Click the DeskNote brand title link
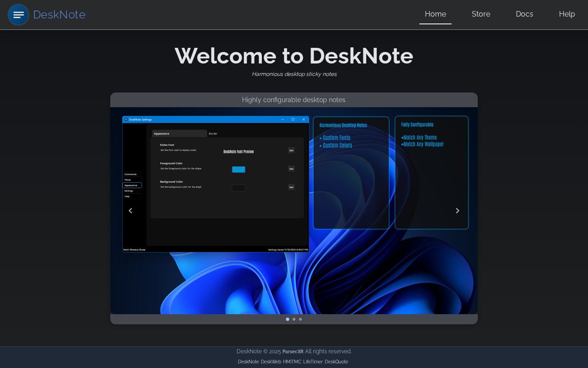 click(x=59, y=15)
